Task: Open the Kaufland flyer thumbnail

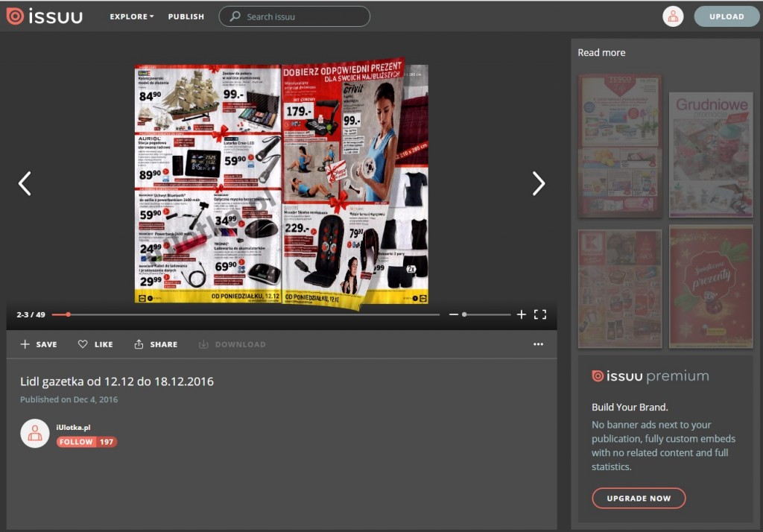Action: [619, 288]
